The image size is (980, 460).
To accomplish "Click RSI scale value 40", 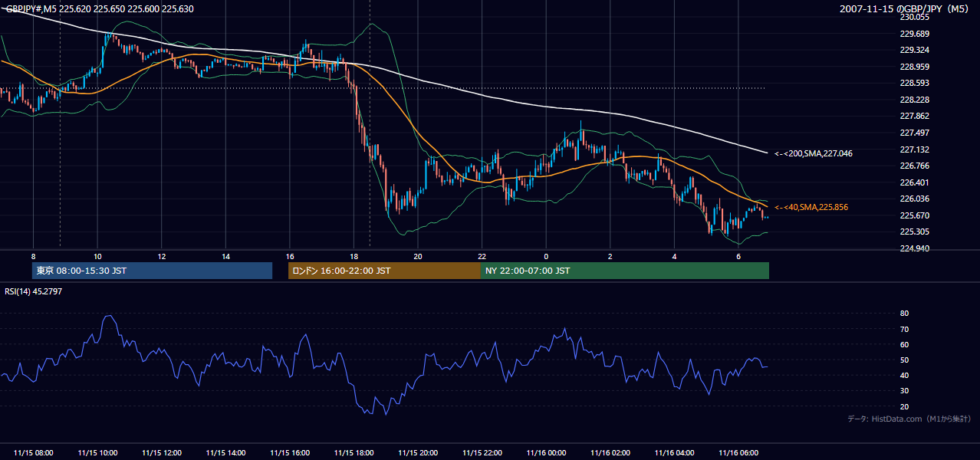I will coord(905,375).
